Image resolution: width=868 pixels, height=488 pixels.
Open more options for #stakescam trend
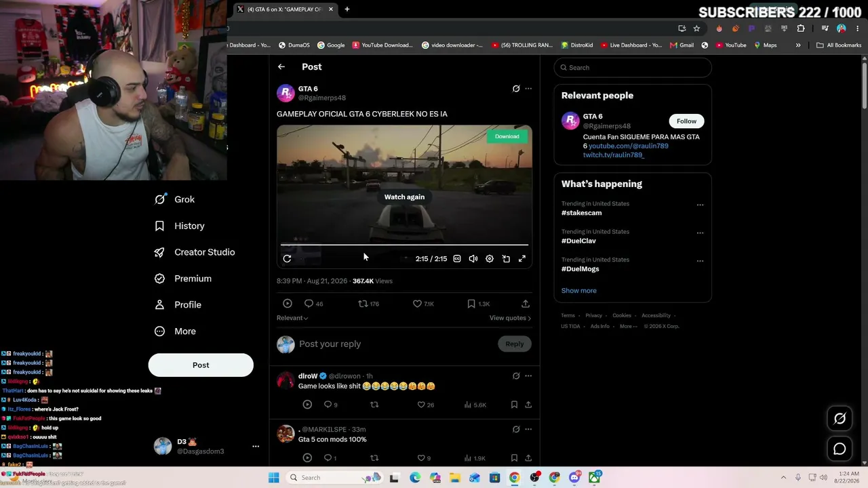[x=700, y=205]
